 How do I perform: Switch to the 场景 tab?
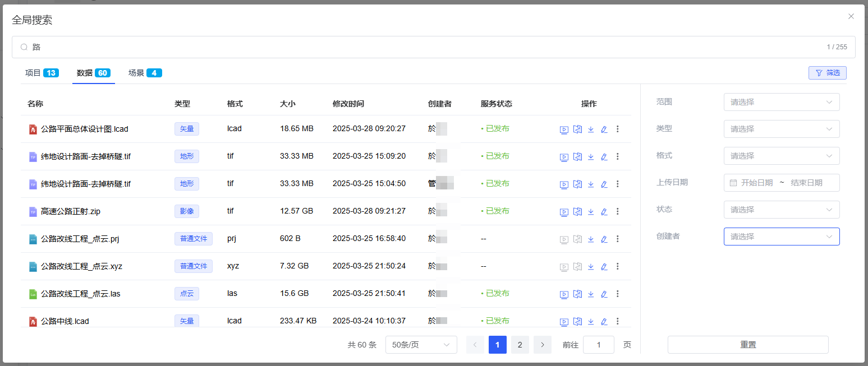coord(145,73)
